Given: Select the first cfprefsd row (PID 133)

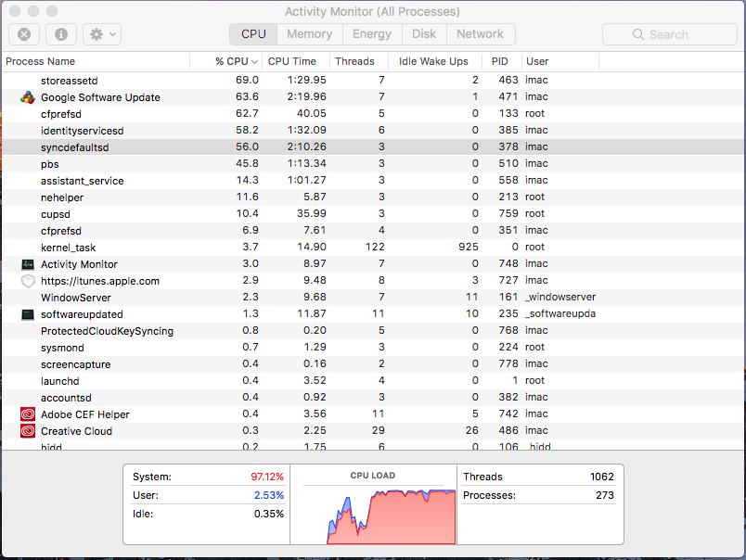Looking at the screenshot, I should click(x=374, y=114).
